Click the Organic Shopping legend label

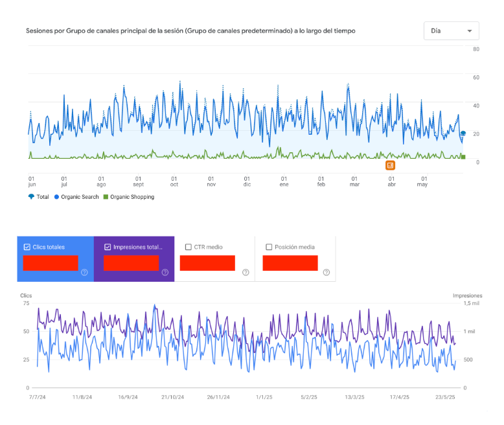pos(132,197)
